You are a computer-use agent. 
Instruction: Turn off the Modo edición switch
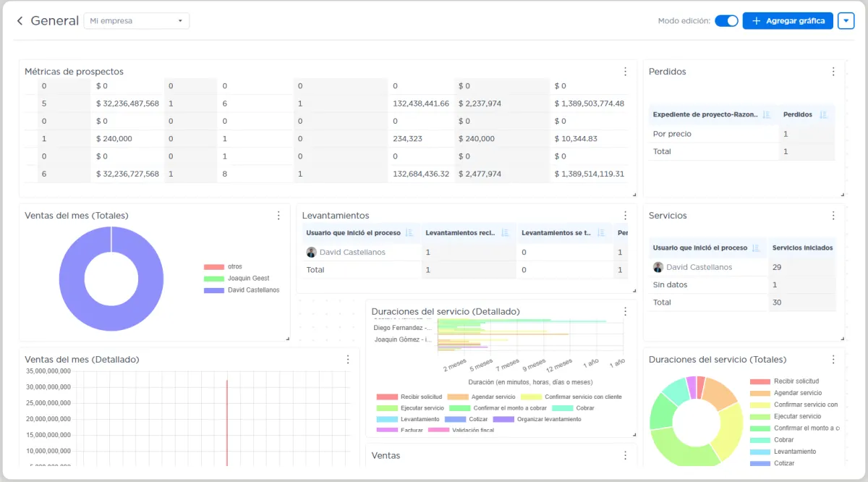726,21
